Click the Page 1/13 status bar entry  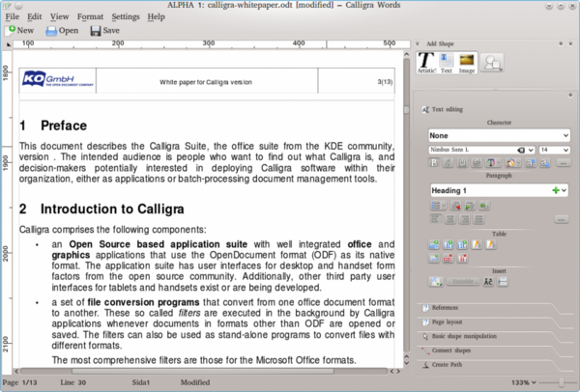pos(20,382)
